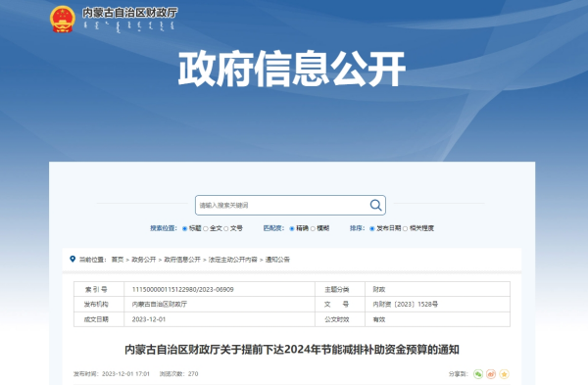This screenshot has width=588, height=385.
Task: Click the 发布机构 table label
Action: click(96, 304)
